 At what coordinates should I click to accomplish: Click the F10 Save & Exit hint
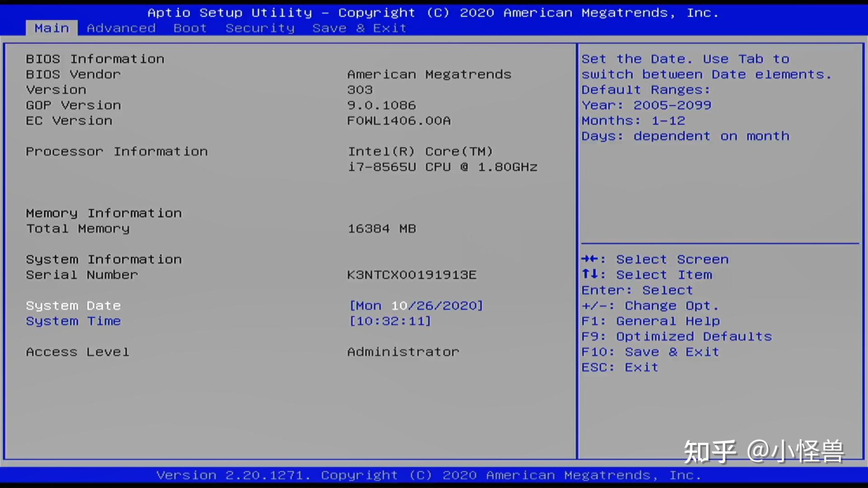point(650,352)
